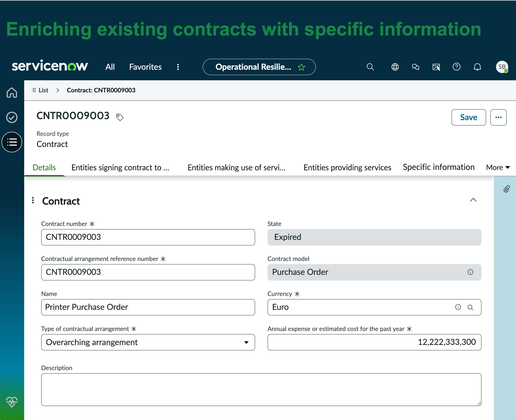Viewport: 516px width, 420px height.
Task: Switch to Specific information tab
Action: coord(439,167)
